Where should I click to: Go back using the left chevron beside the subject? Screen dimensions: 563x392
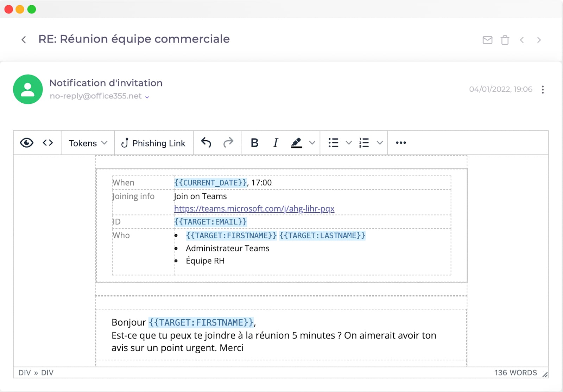click(x=24, y=40)
